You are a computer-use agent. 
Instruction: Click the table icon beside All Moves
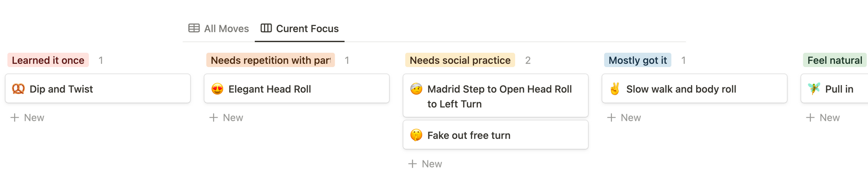[x=194, y=28]
